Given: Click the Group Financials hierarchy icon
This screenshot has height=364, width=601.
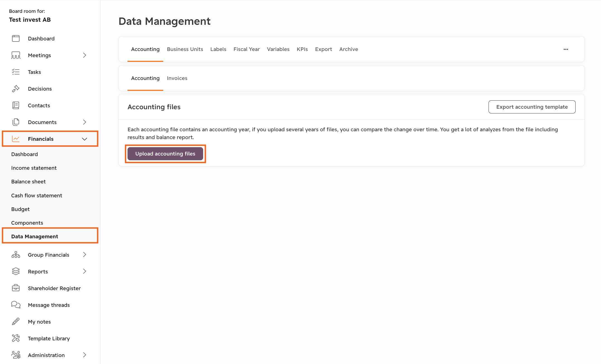Looking at the screenshot, I should 16,255.
